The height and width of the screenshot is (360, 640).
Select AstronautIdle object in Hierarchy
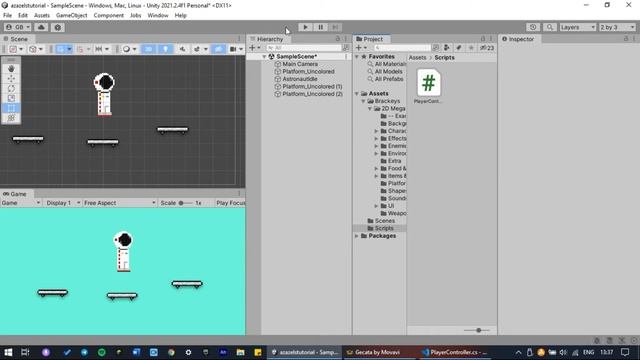tap(300, 79)
